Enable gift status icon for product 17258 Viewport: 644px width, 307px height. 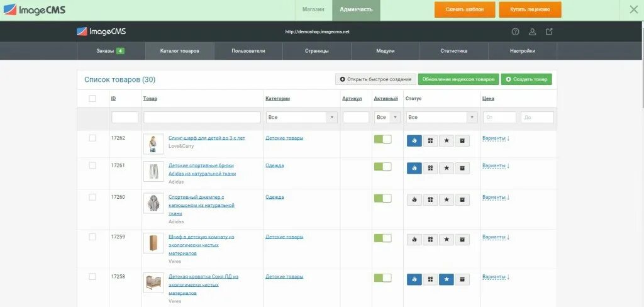pos(430,279)
